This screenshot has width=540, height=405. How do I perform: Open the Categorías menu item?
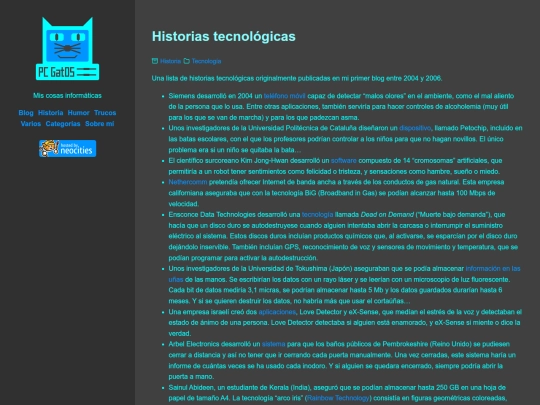tap(63, 124)
